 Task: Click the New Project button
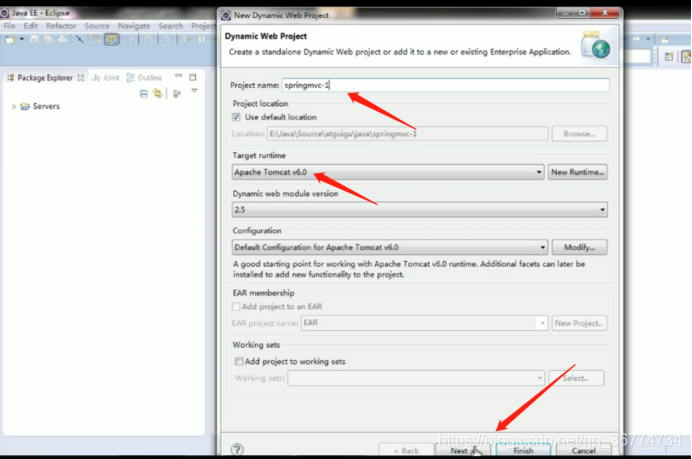pos(579,323)
